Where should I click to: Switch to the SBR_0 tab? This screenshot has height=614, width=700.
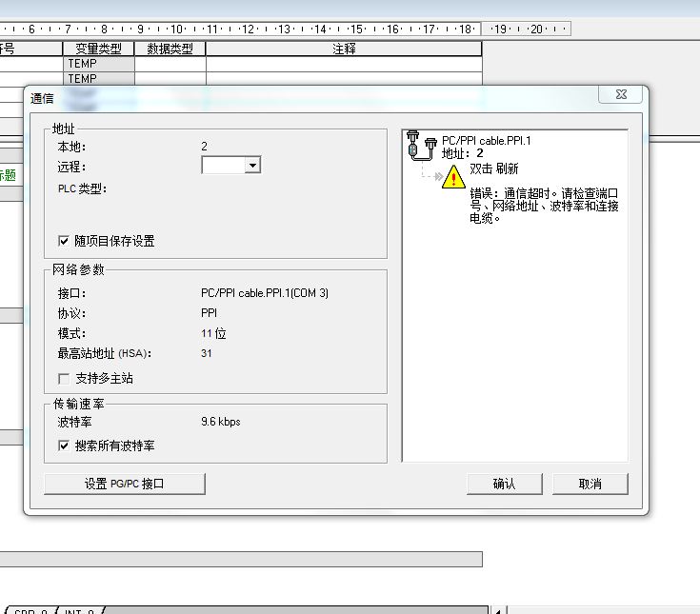point(30,611)
